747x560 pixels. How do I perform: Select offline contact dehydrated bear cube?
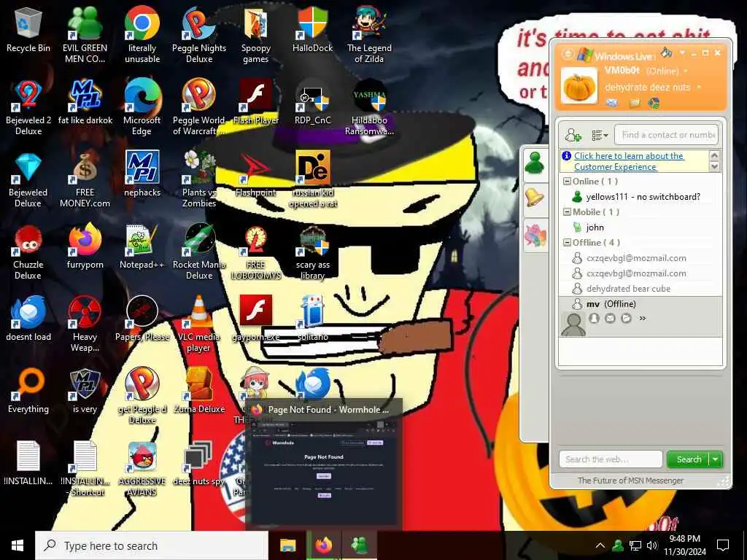pyautogui.click(x=640, y=288)
